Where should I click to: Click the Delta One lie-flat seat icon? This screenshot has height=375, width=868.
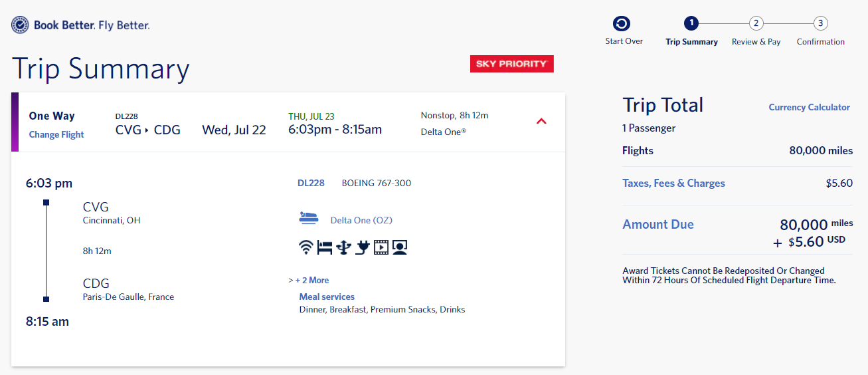click(309, 217)
